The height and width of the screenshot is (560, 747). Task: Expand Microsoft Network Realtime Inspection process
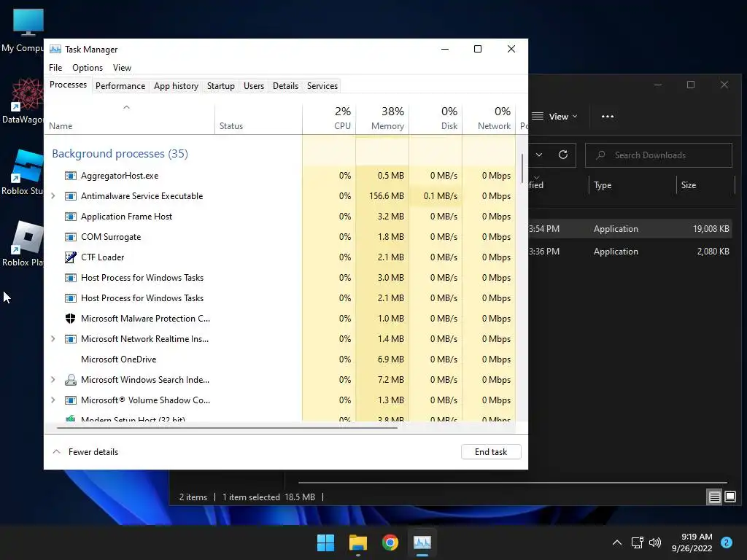53,339
